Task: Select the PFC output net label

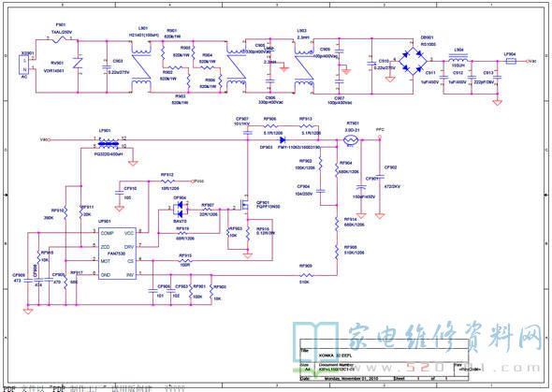Action: [380, 129]
